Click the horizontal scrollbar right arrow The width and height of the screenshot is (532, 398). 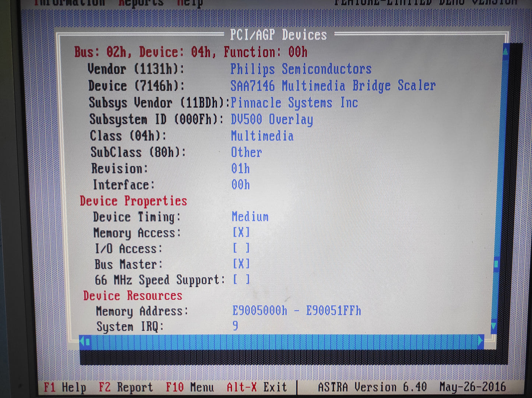click(x=480, y=341)
